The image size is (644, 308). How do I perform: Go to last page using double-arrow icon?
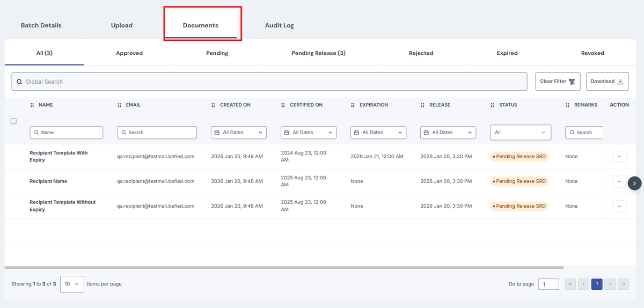click(623, 284)
